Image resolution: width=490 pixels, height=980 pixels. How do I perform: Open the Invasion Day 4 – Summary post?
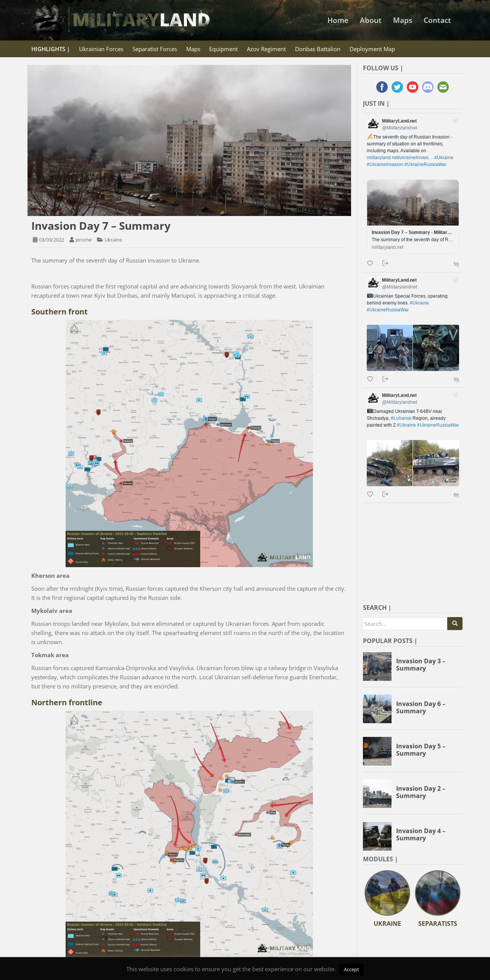coord(421,834)
